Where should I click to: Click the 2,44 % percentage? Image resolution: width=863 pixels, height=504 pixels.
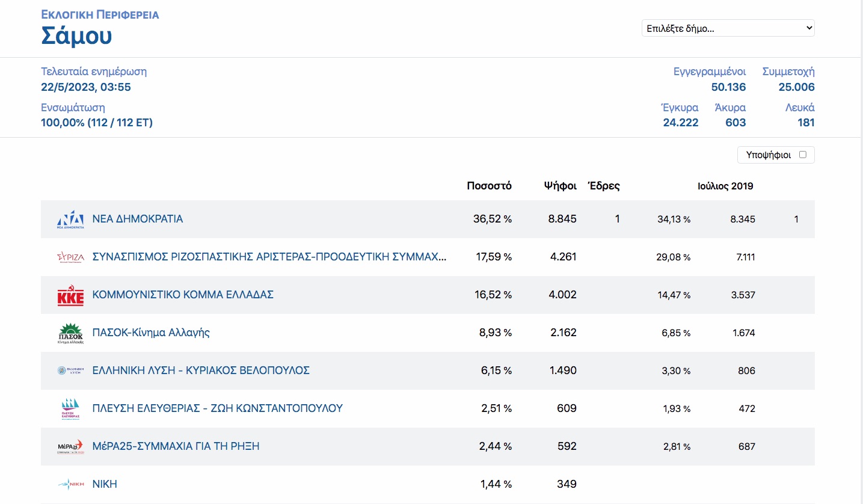coord(496,446)
